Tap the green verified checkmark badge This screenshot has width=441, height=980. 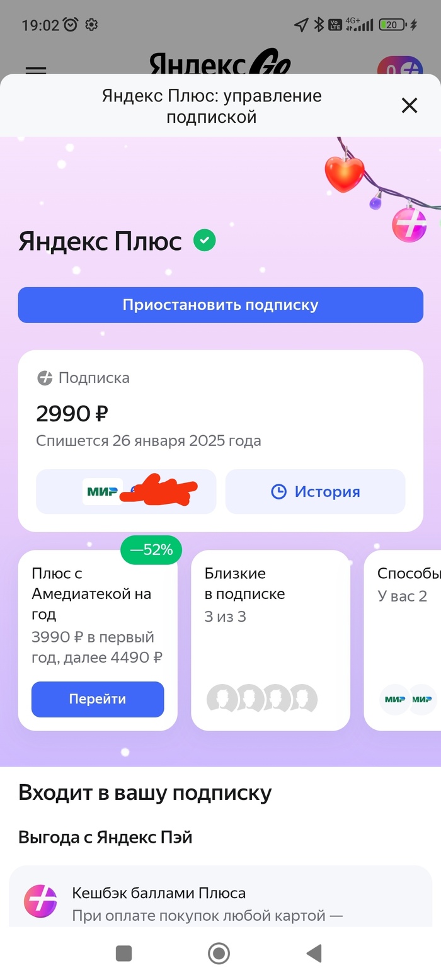(204, 241)
